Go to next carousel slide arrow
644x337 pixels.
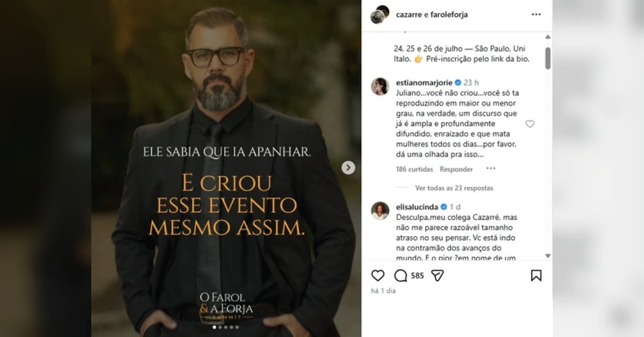(348, 168)
